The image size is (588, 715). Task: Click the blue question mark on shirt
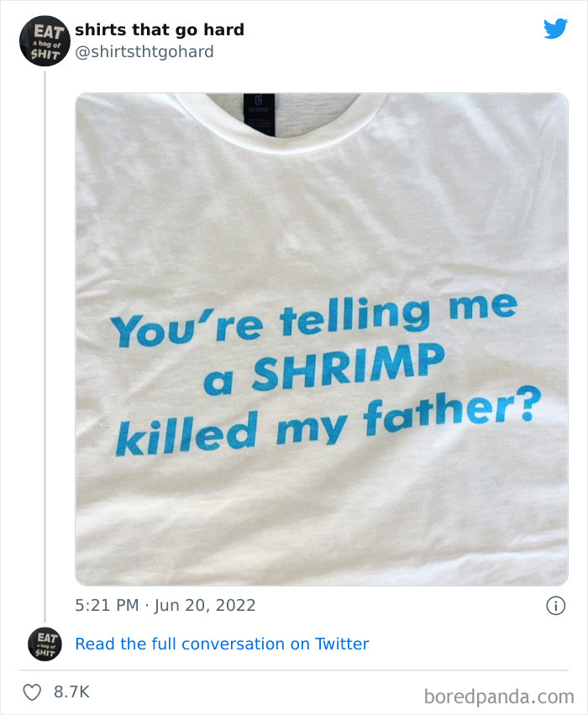pos(527,404)
